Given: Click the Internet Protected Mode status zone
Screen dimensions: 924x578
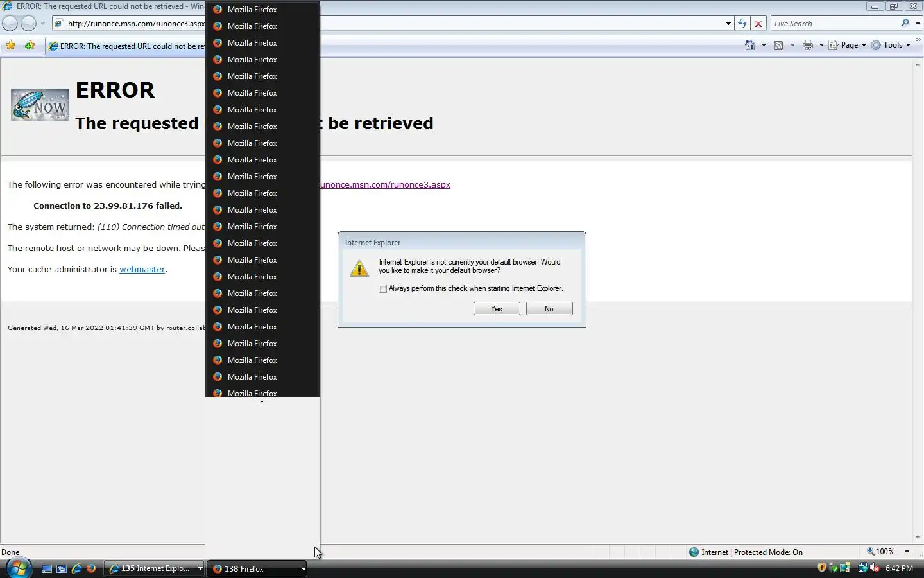Looking at the screenshot, I should click(x=746, y=552).
